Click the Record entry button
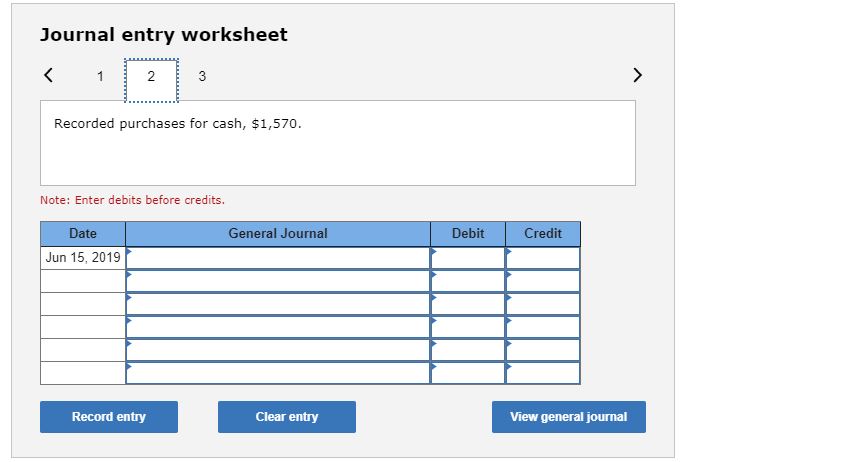The image size is (851, 462). 109,417
